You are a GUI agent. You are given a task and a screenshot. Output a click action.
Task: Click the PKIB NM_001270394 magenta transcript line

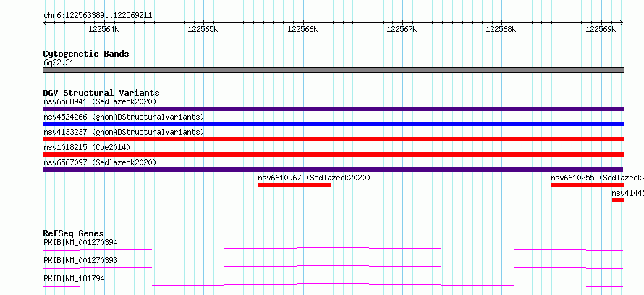333,249
